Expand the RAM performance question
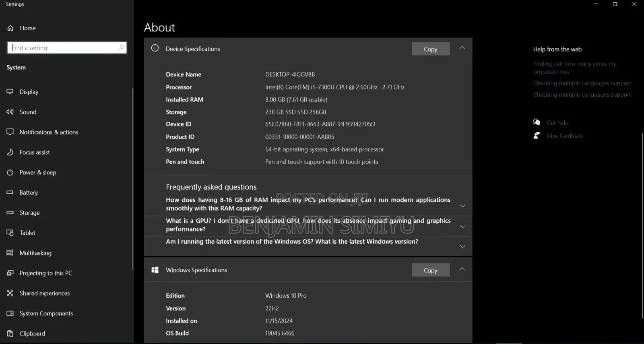This screenshot has height=344, width=644. 462,205
